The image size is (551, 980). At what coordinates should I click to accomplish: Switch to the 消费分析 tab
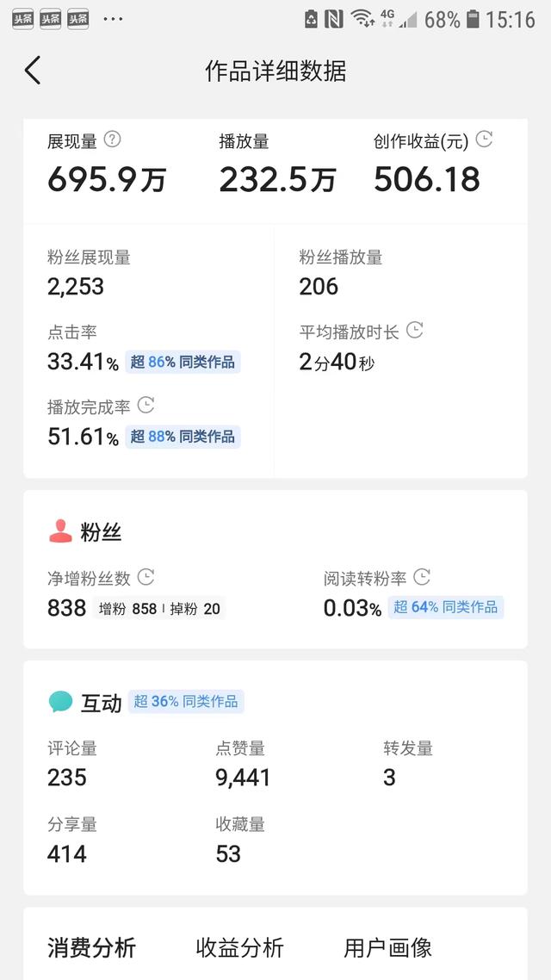(x=91, y=948)
